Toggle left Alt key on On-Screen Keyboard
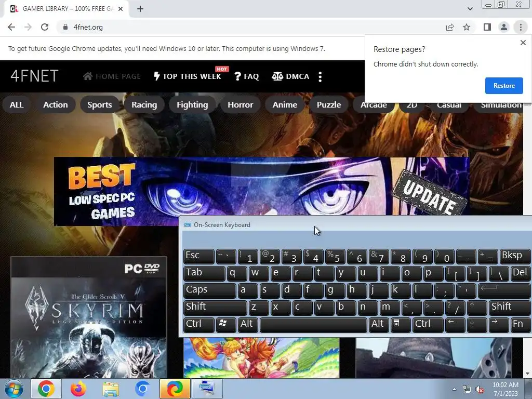This screenshot has width=532, height=399. (247, 324)
